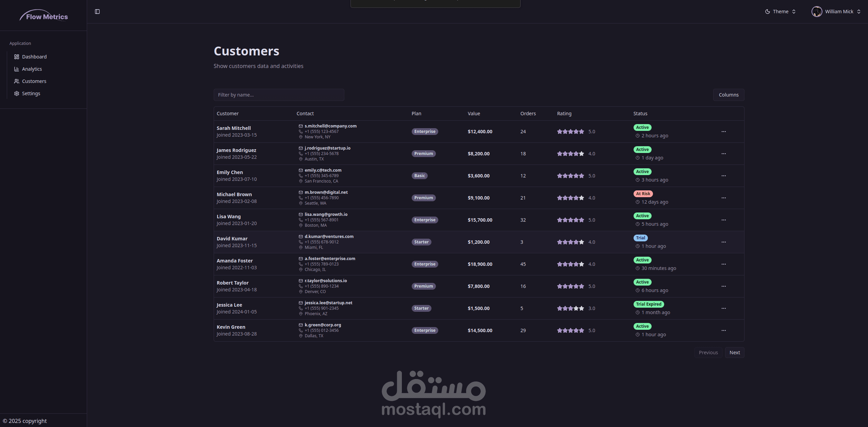Open row actions menu for Jessica Lee
Image resolution: width=868 pixels, height=427 pixels.
coord(723,308)
